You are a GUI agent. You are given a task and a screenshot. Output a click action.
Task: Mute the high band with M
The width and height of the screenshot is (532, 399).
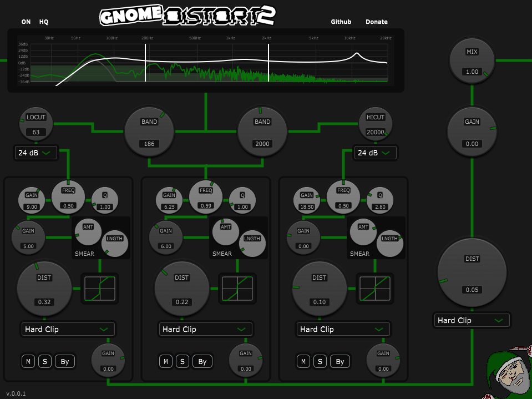click(x=303, y=361)
